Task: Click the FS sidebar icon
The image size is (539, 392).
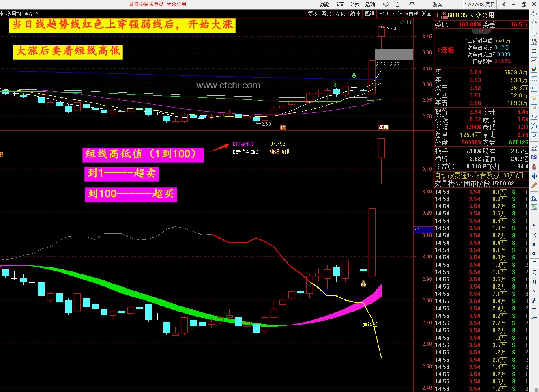Action: pos(534,198)
